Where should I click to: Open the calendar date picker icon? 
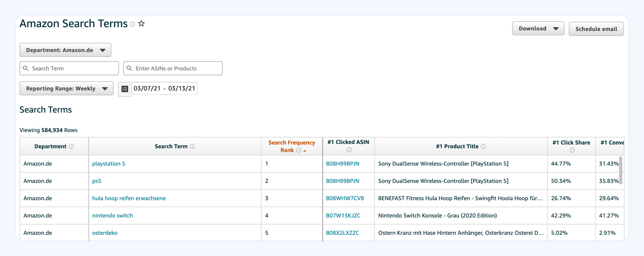125,89
